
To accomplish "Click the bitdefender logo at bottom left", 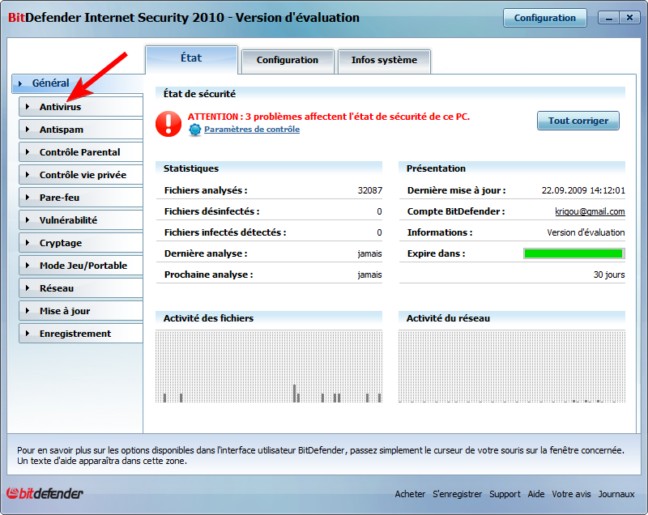I will 45,493.
